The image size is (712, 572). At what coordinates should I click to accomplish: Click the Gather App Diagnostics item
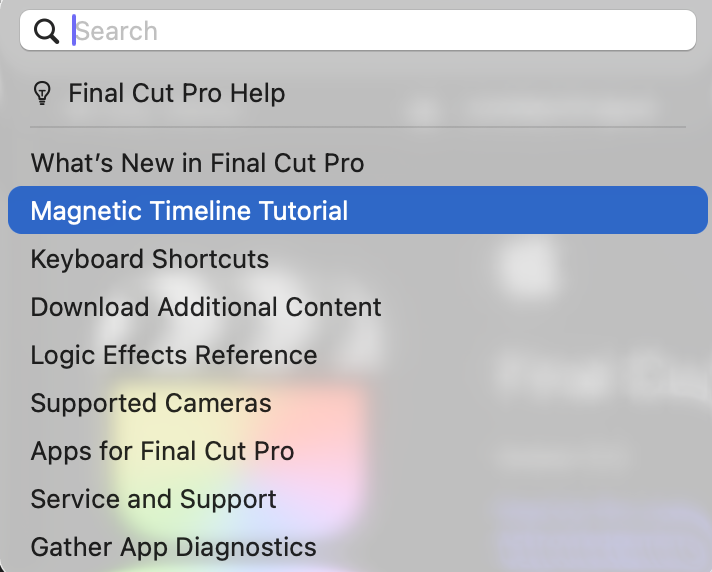(173, 547)
